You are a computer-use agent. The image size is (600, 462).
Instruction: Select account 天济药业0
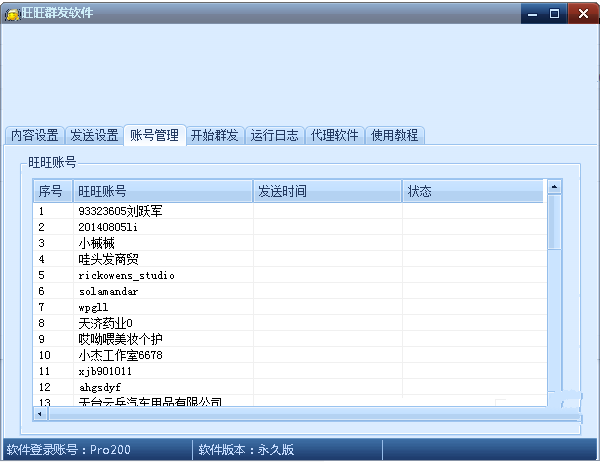pyautogui.click(x=105, y=323)
